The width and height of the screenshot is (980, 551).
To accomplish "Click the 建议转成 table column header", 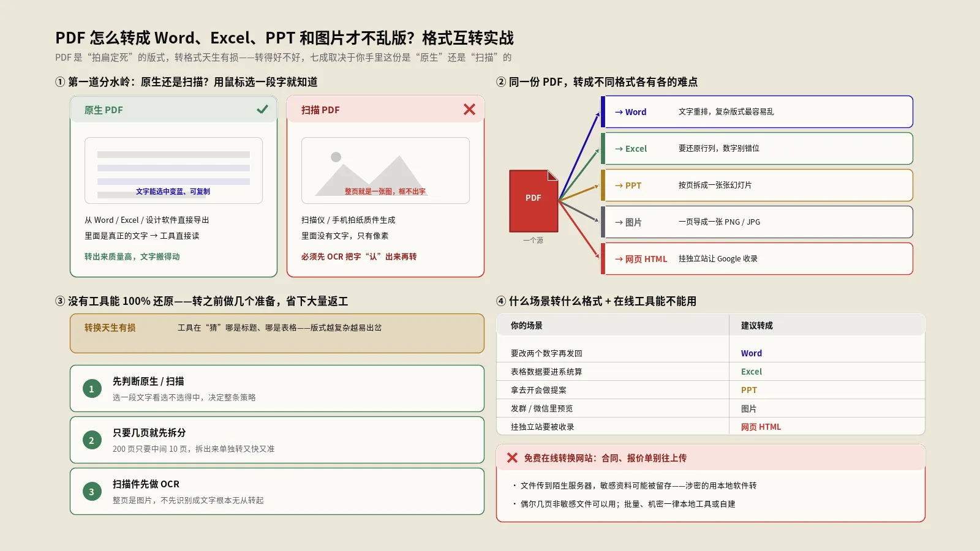I will tap(827, 326).
